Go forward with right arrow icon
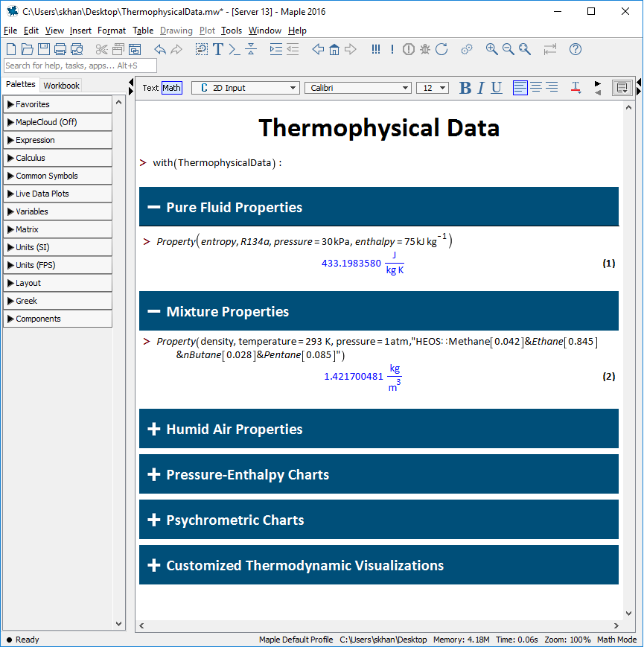The height and width of the screenshot is (647, 644). [350, 49]
